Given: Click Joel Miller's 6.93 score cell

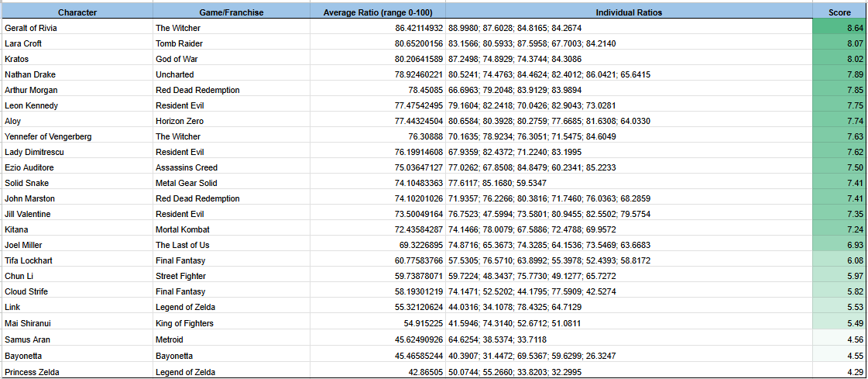Looking at the screenshot, I should coord(839,245).
